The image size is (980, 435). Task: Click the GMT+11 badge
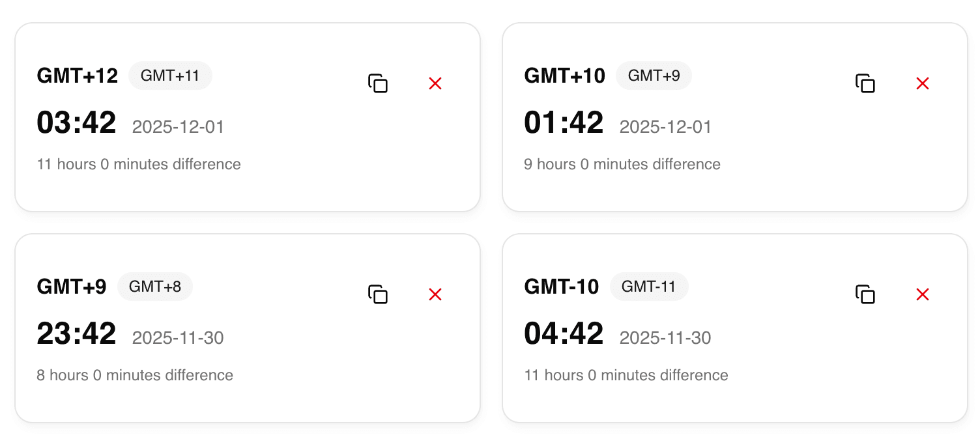click(170, 76)
